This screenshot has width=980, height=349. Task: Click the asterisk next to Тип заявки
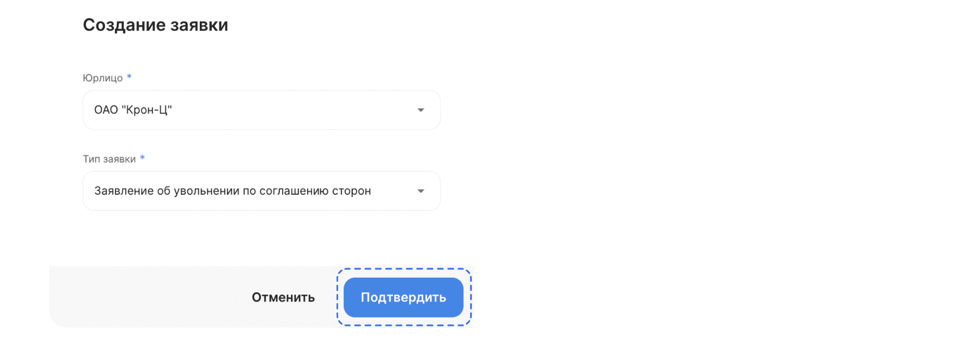pyautogui.click(x=142, y=158)
